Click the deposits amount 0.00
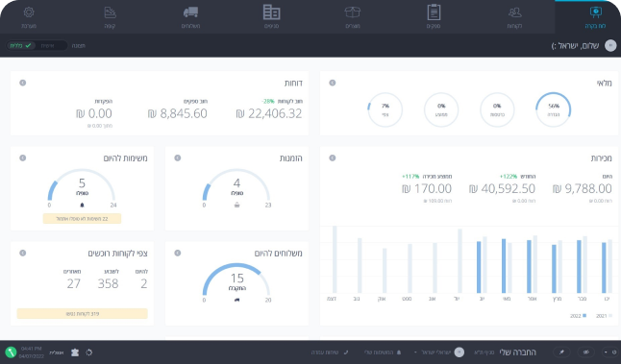 tap(94, 113)
